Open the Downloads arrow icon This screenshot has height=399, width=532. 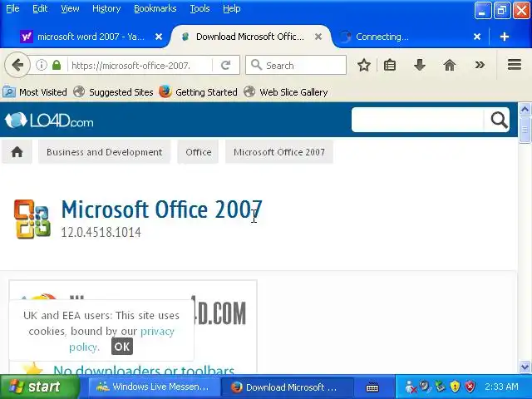[420, 65]
